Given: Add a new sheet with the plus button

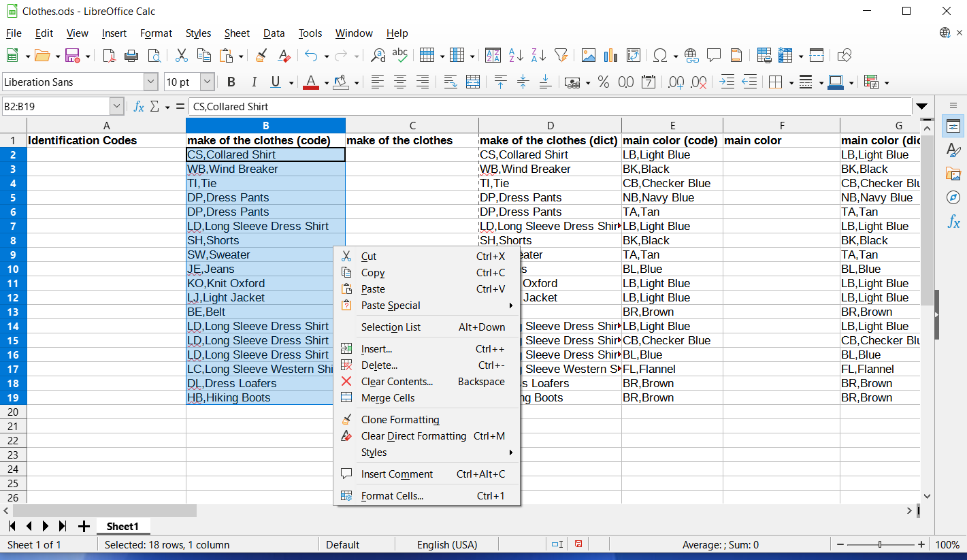Looking at the screenshot, I should coord(84,526).
